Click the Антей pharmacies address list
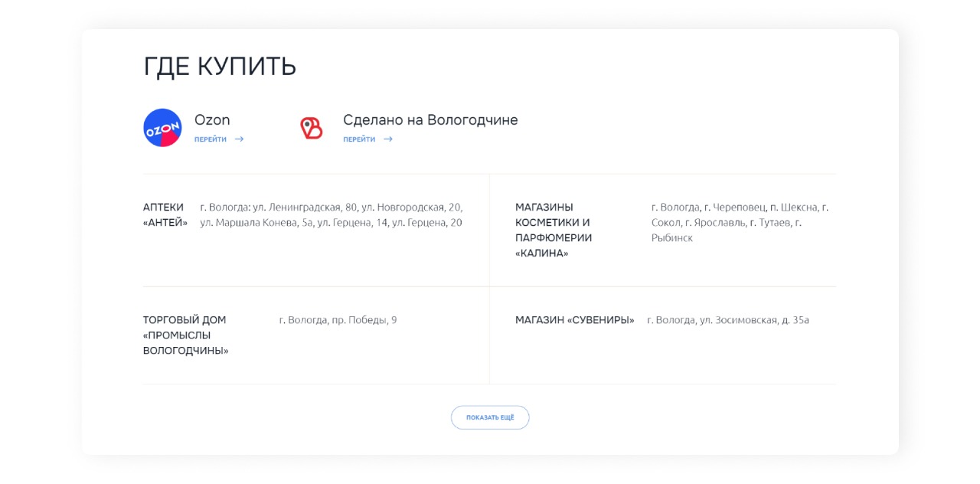 (331, 214)
